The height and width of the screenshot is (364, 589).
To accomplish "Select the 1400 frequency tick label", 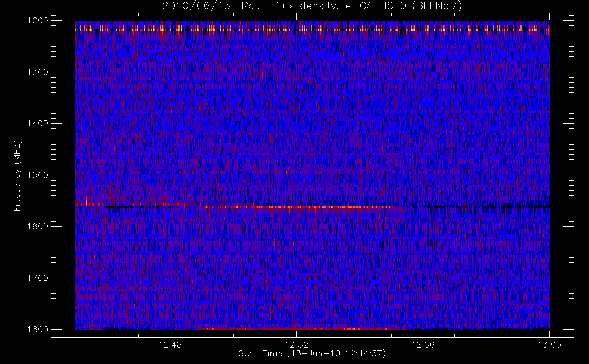I will pos(38,123).
